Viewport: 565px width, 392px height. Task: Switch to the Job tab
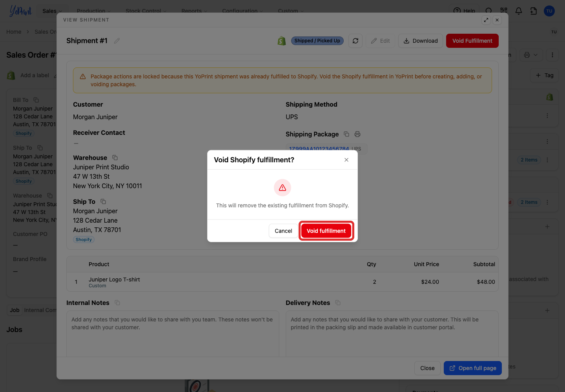(15, 310)
